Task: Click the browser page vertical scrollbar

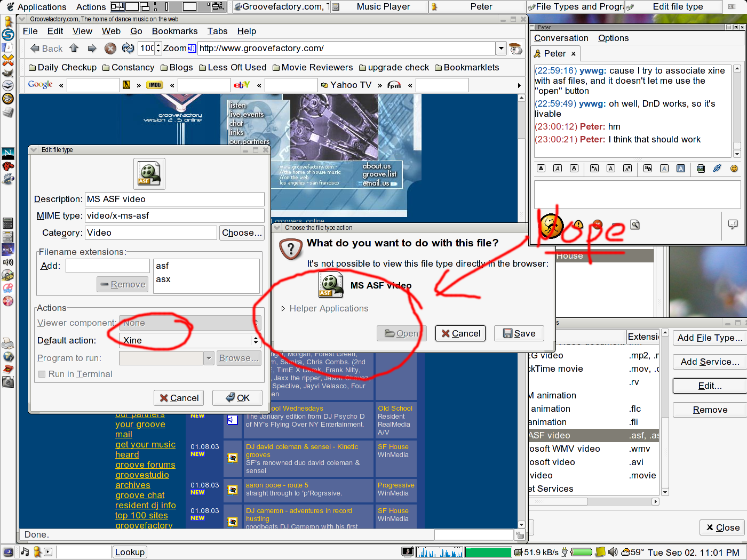Action: tap(522, 311)
